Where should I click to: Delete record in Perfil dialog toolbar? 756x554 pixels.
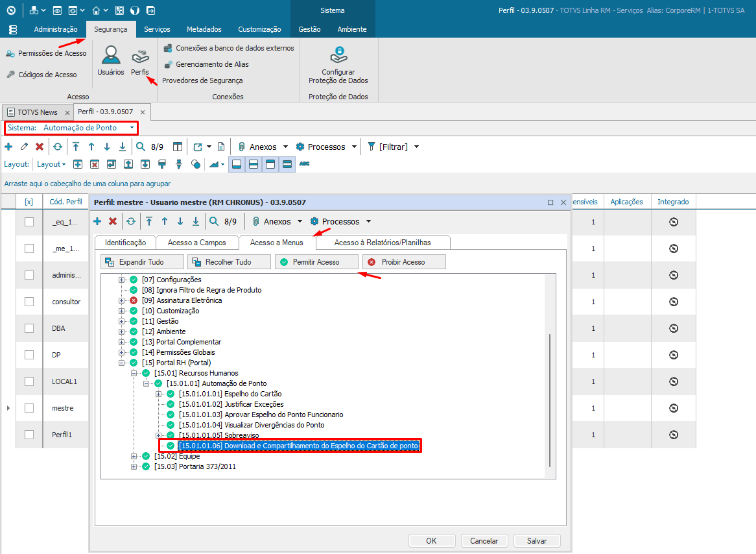click(x=113, y=221)
